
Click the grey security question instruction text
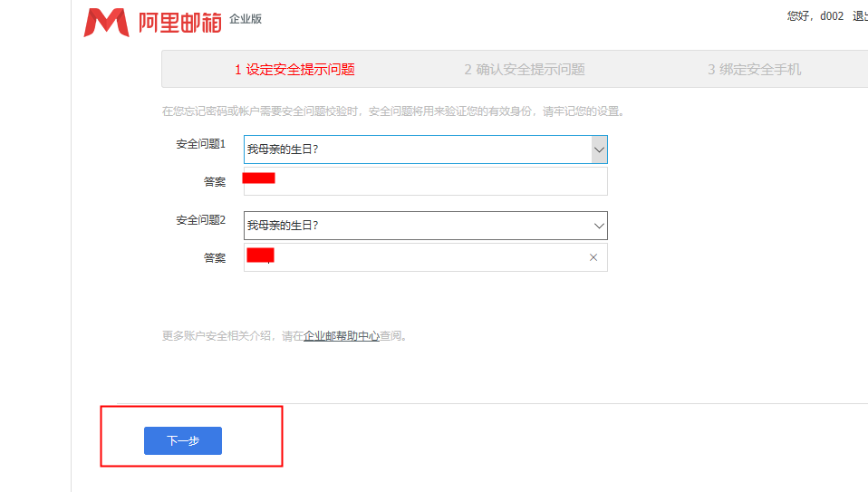(392, 112)
